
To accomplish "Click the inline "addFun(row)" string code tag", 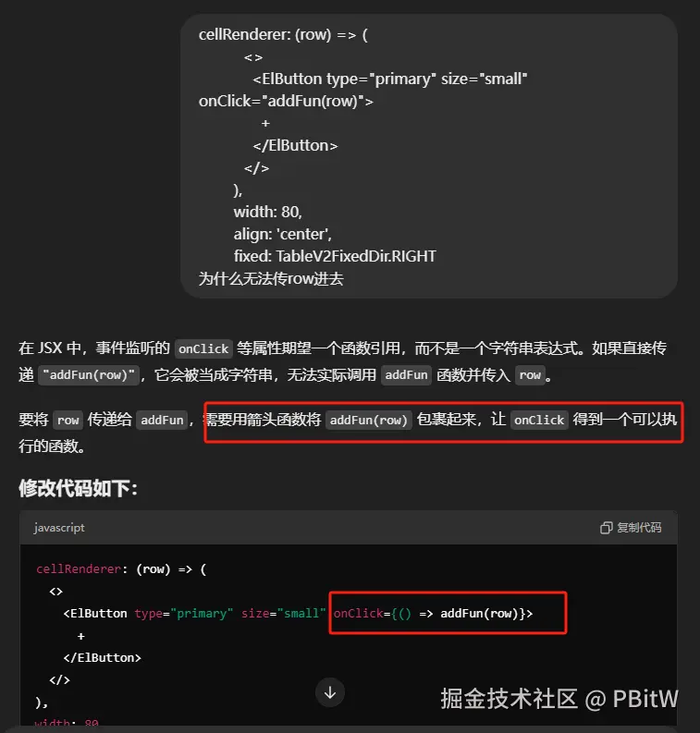I will point(89,375).
